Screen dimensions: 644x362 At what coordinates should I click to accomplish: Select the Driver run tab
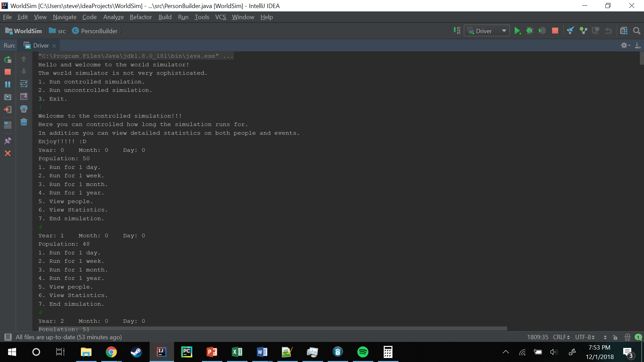tap(41, 45)
